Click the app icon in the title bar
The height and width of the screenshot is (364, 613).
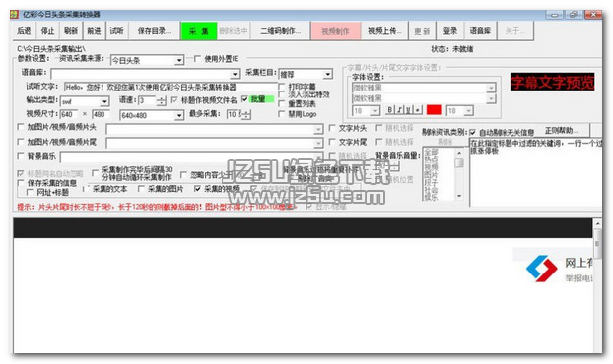(15, 15)
